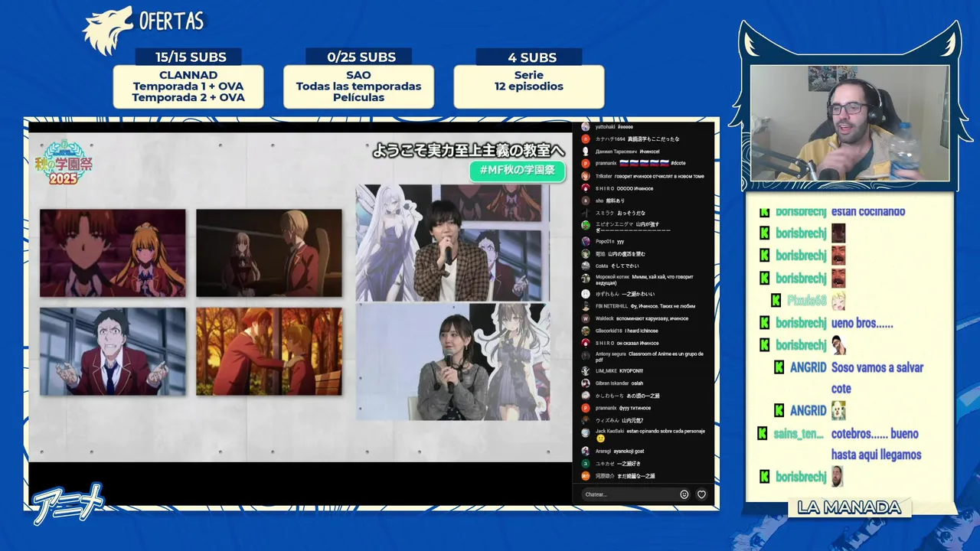Image resolution: width=980 pixels, height=551 pixels.
Task: Click the male presenter's camera feed
Action: pyautogui.click(x=452, y=243)
